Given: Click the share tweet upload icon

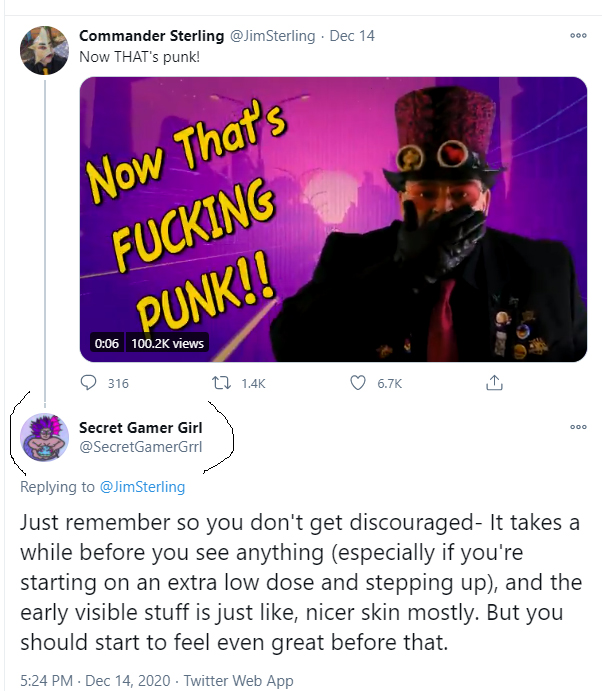Looking at the screenshot, I should [492, 382].
